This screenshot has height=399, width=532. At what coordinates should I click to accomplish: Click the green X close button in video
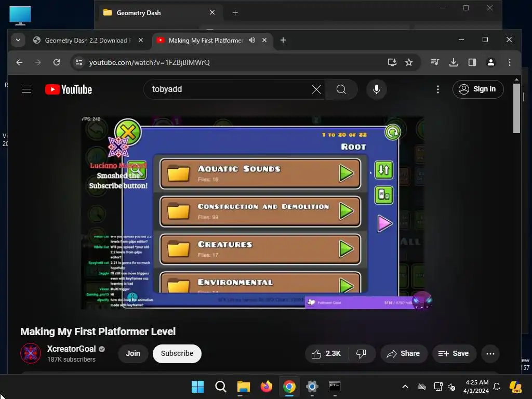click(x=128, y=132)
